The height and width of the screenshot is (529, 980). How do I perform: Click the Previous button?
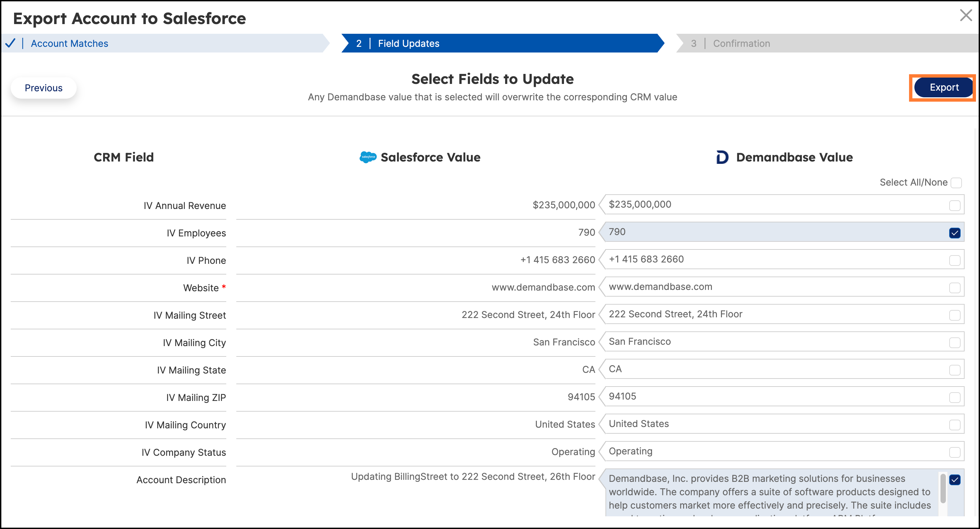click(x=44, y=88)
